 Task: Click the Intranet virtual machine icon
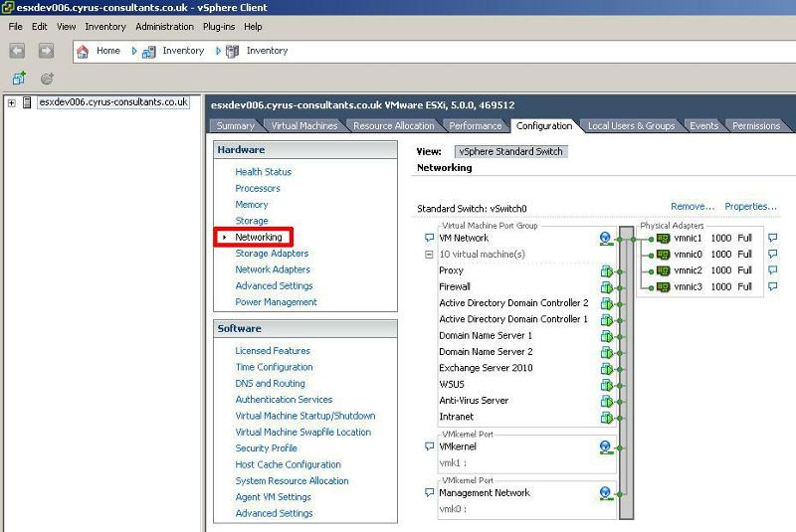607,418
